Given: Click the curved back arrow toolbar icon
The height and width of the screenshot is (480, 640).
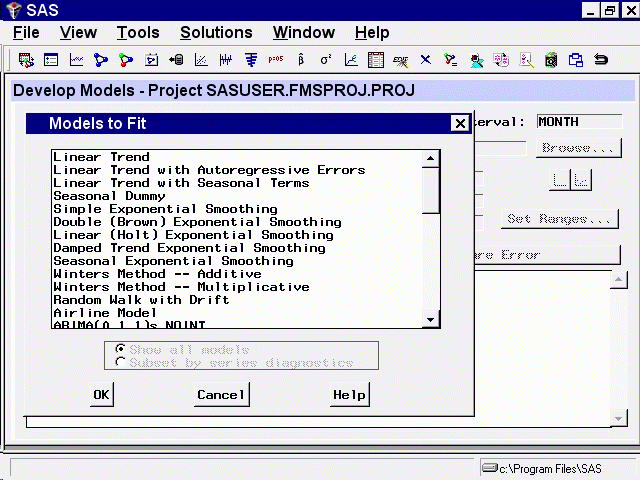Looking at the screenshot, I should pos(601,60).
